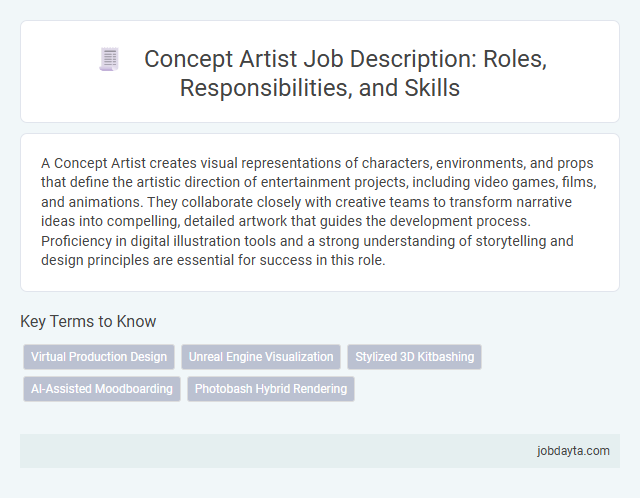
Task: Click the Stylized 3D Kitbashing tag
Action: [x=414, y=357]
